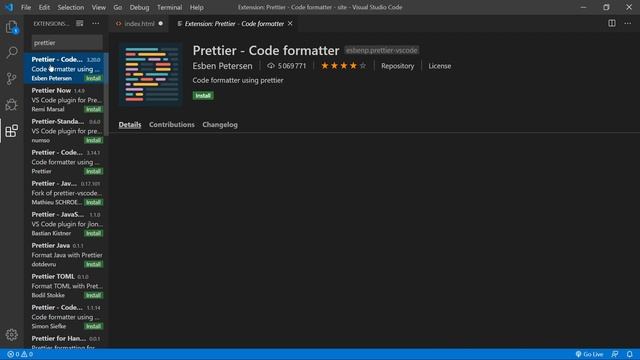Open the View menu
This screenshot has width=640, height=360.
tap(98, 7)
